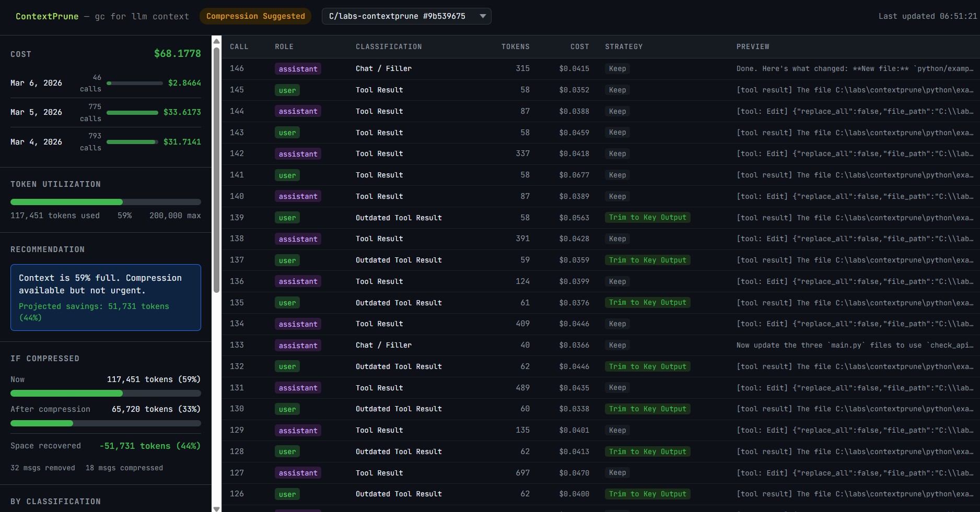
Task: Click the cost $0.0677 in call 141
Action: click(x=574, y=175)
